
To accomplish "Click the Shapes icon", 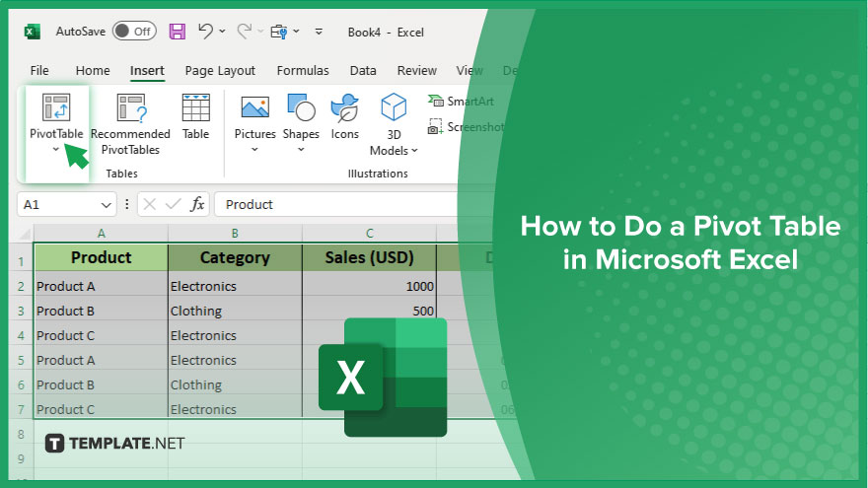I will pyautogui.click(x=301, y=106).
